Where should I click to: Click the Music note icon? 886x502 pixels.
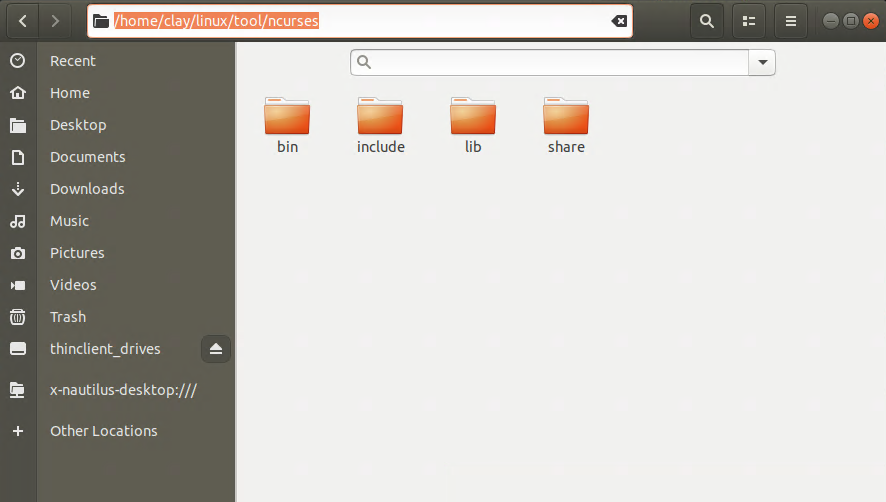pos(18,221)
